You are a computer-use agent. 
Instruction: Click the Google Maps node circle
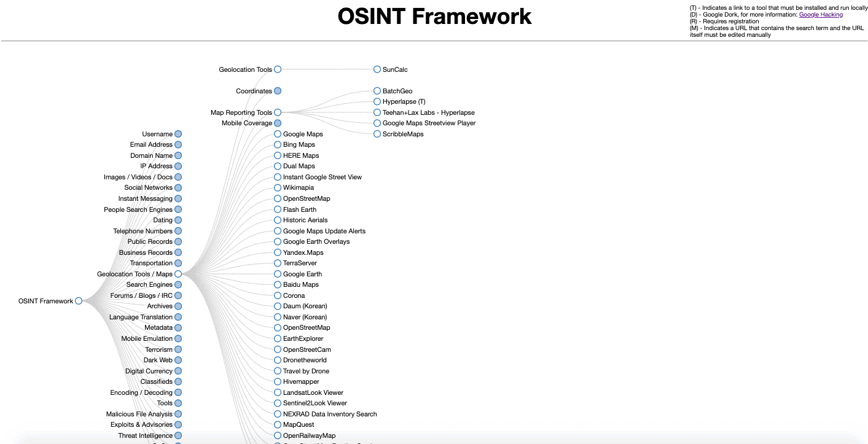click(x=278, y=134)
